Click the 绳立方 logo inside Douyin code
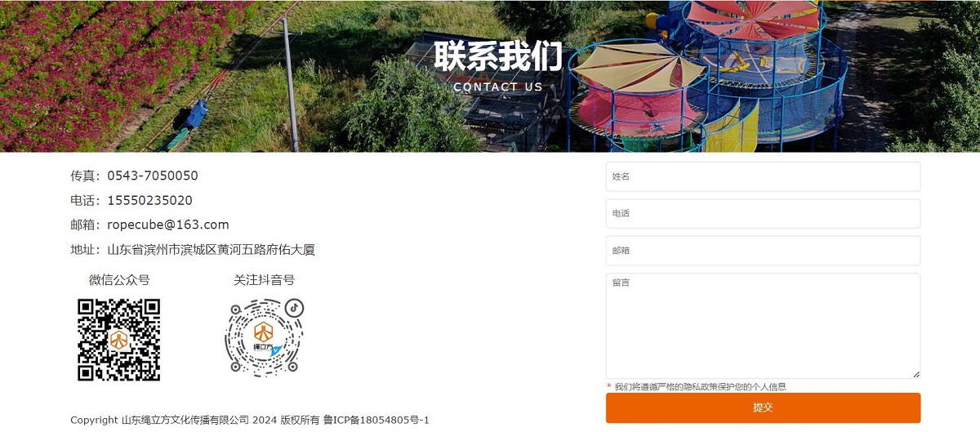The height and width of the screenshot is (432, 980). pyautogui.click(x=264, y=336)
